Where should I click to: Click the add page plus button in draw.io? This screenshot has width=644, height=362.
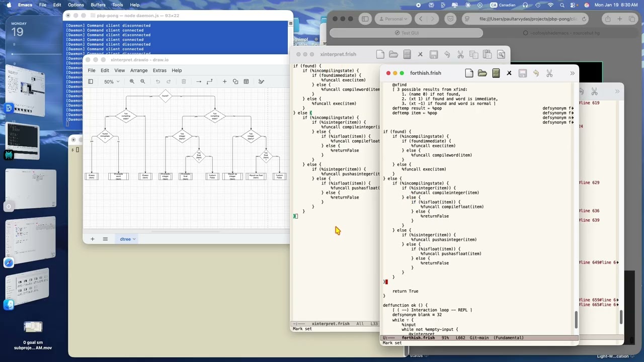(x=92, y=239)
